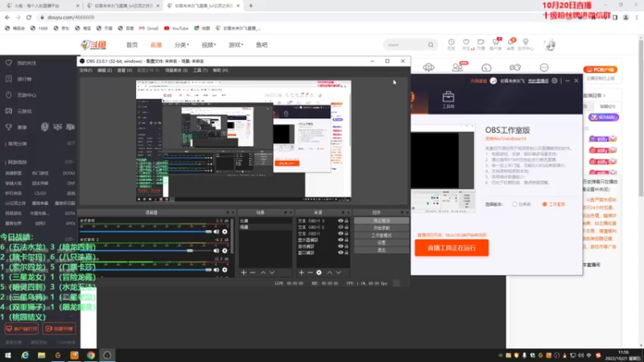Screen dimensions: 644x362
Task: Open 开播 camera icon in Douyu header
Action: pyautogui.click(x=481, y=44)
